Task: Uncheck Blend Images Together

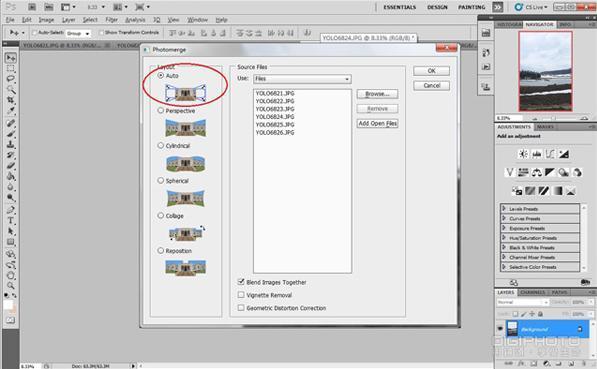Action: [x=241, y=282]
